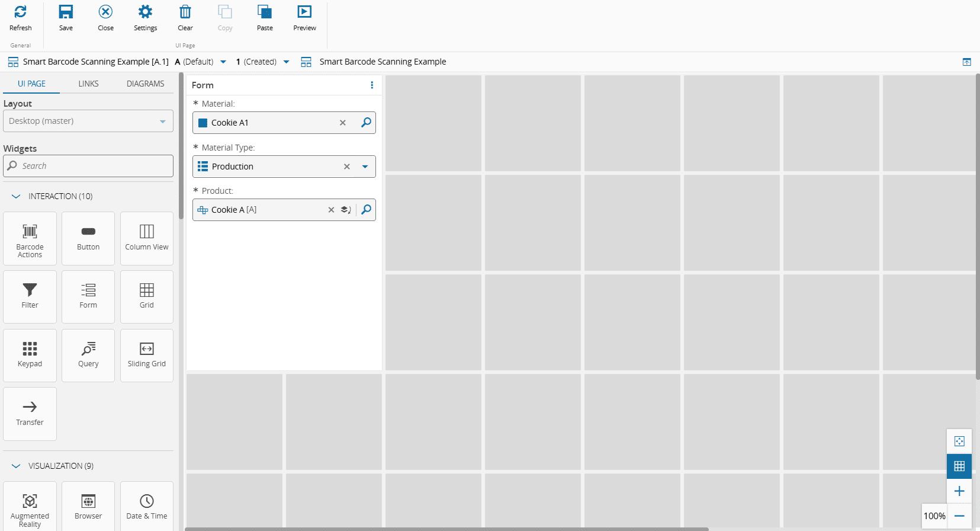
Task: Switch to the LINKS tab
Action: click(x=88, y=84)
